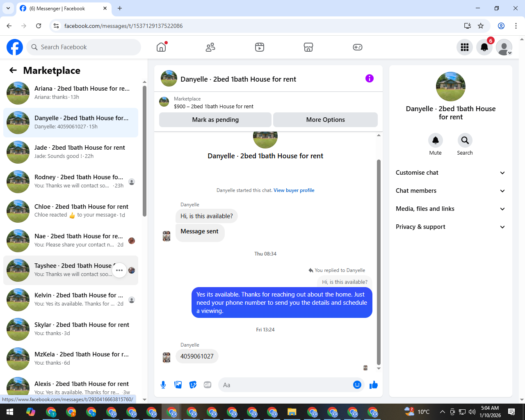Click the conversation list scrollbar
Screen dimensions: 525x420
[144, 151]
